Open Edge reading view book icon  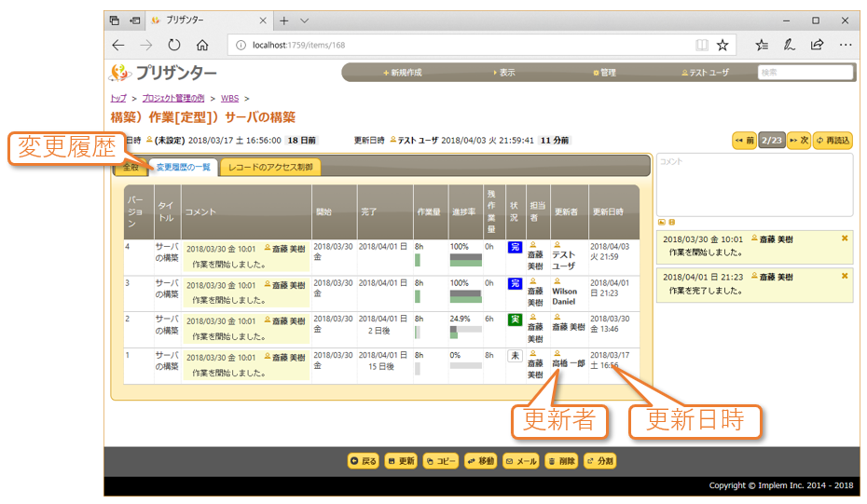(701, 45)
